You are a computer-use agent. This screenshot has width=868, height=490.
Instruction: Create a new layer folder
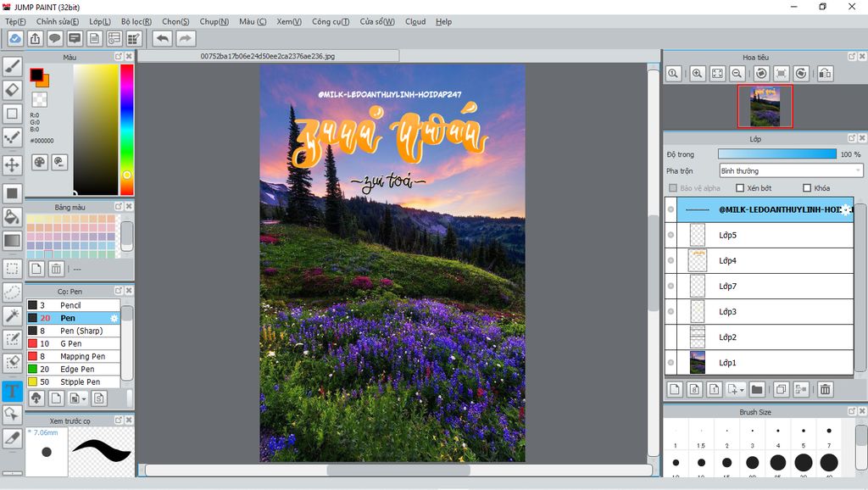757,389
